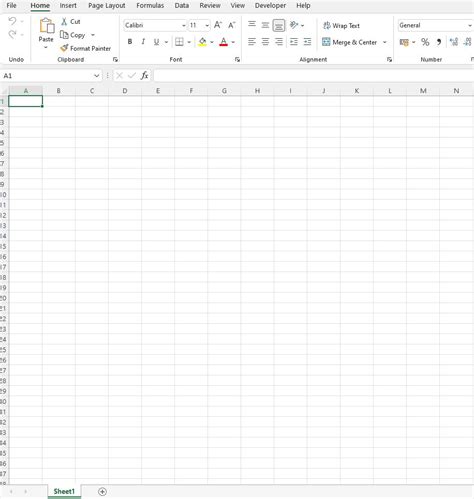Click the Name Box showing A1
The width and height of the screenshot is (474, 499).
(47, 76)
